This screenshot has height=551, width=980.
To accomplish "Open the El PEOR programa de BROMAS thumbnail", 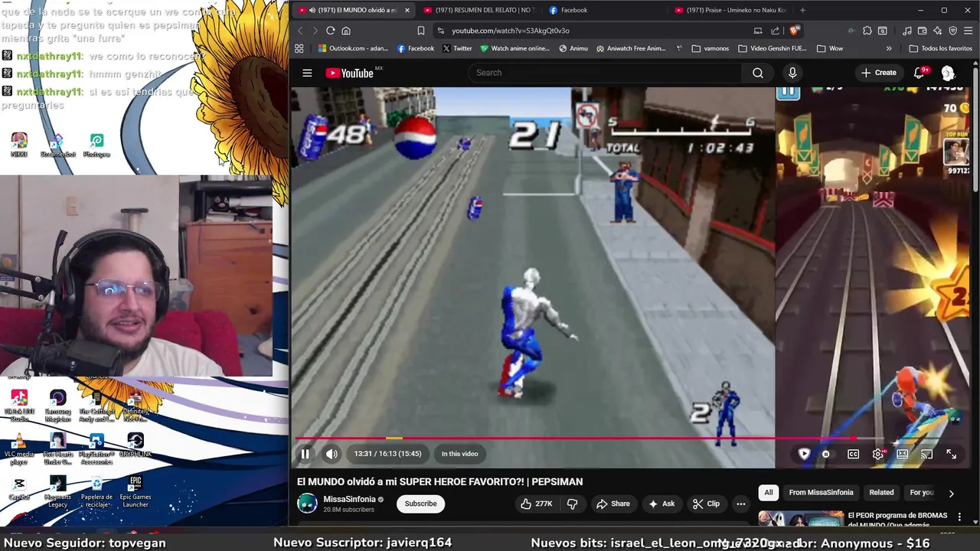I will [800, 519].
